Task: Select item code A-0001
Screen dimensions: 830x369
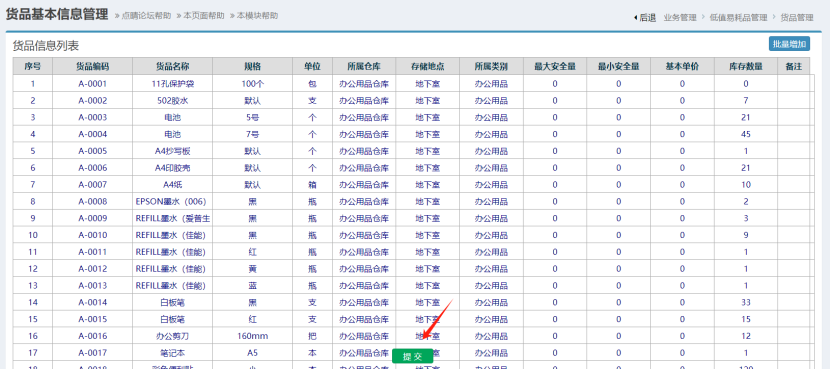Action: 93,84
